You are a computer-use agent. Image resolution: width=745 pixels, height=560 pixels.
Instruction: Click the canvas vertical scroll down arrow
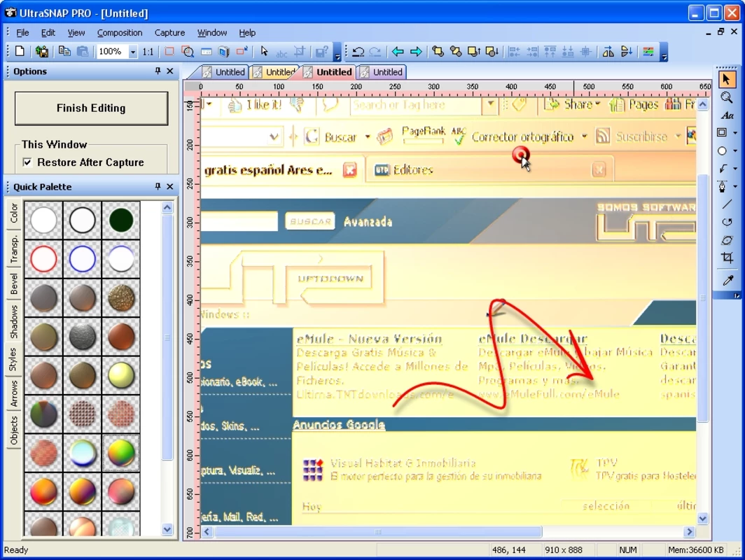(x=703, y=519)
